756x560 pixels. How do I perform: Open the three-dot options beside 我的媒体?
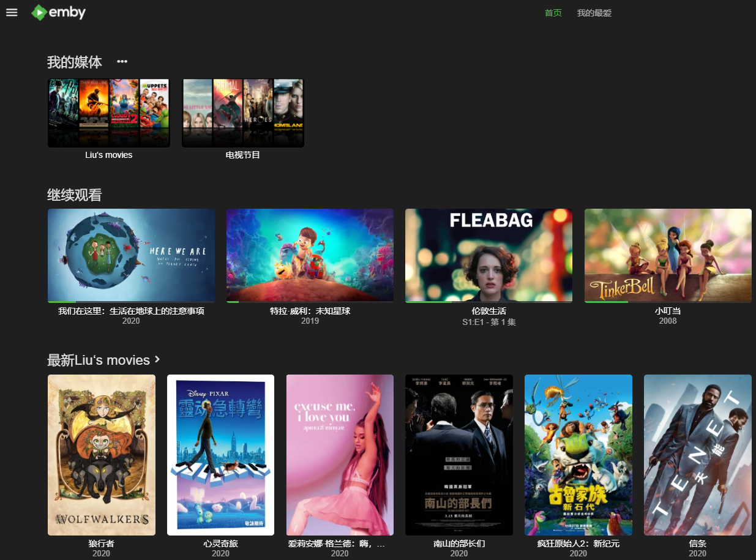click(x=122, y=62)
